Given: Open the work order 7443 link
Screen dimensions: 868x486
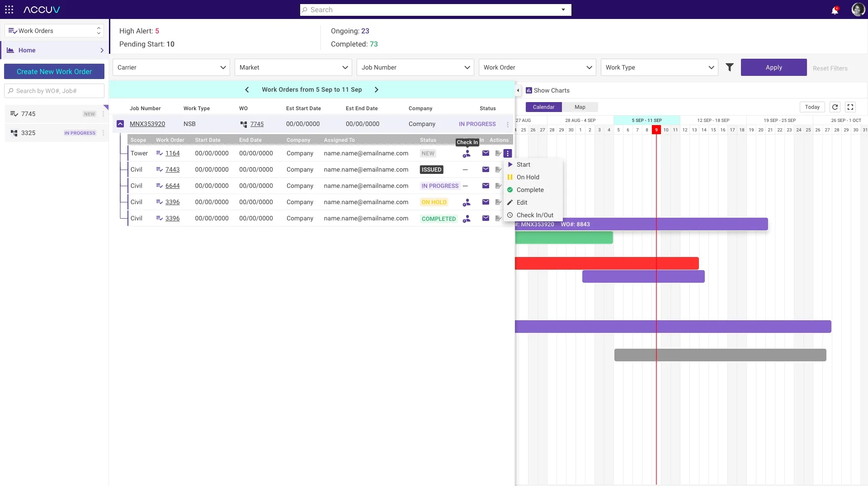Looking at the screenshot, I should click(x=172, y=170).
